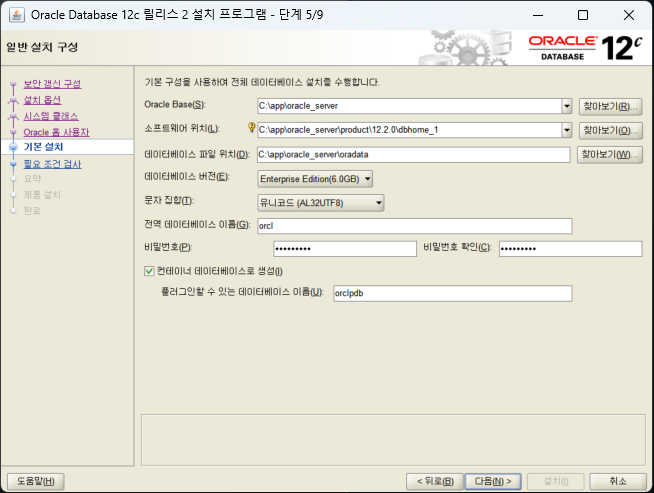654x493 pixels.
Task: Click the 도움말(H) help button
Action: 36,481
